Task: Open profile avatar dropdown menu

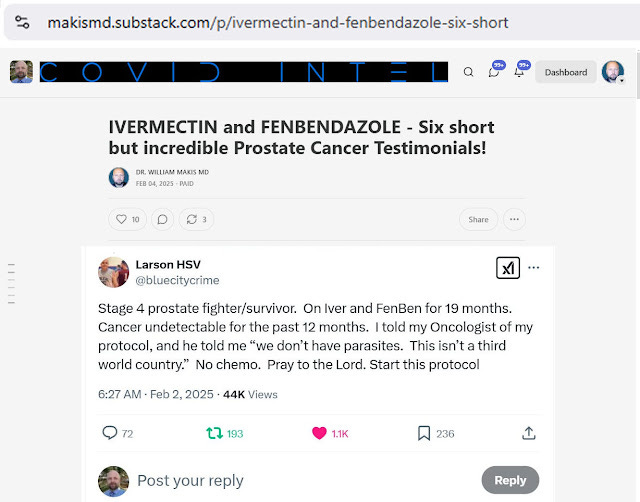Action: coord(613,72)
